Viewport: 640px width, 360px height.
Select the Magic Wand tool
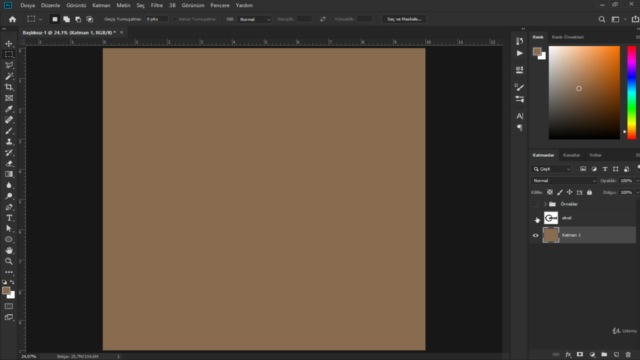9,76
